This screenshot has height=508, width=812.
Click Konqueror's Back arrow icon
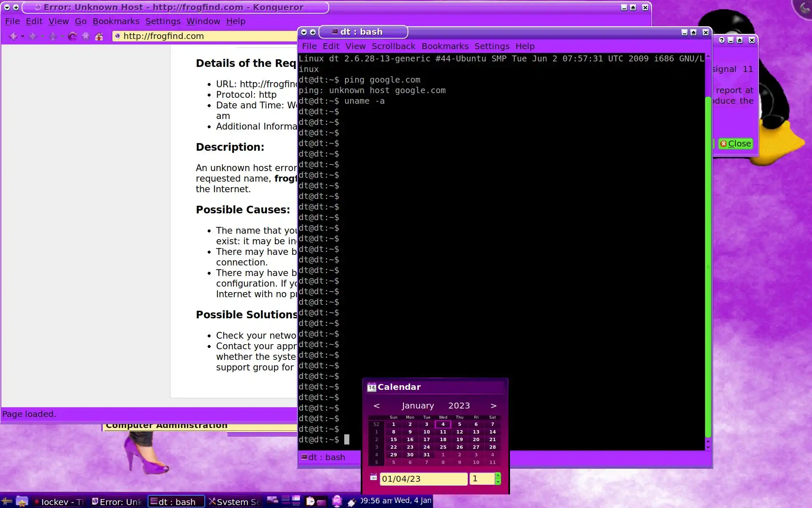pos(13,36)
